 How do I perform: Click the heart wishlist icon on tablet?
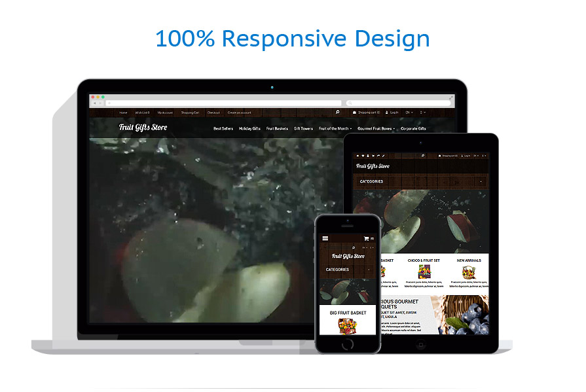[x=363, y=156]
